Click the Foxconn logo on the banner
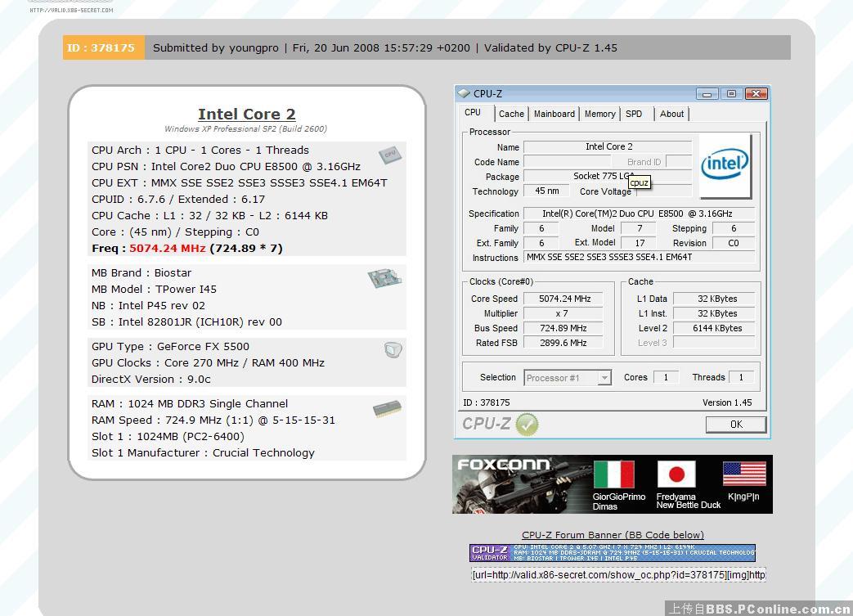Screen dimensions: 853x616 (503, 464)
